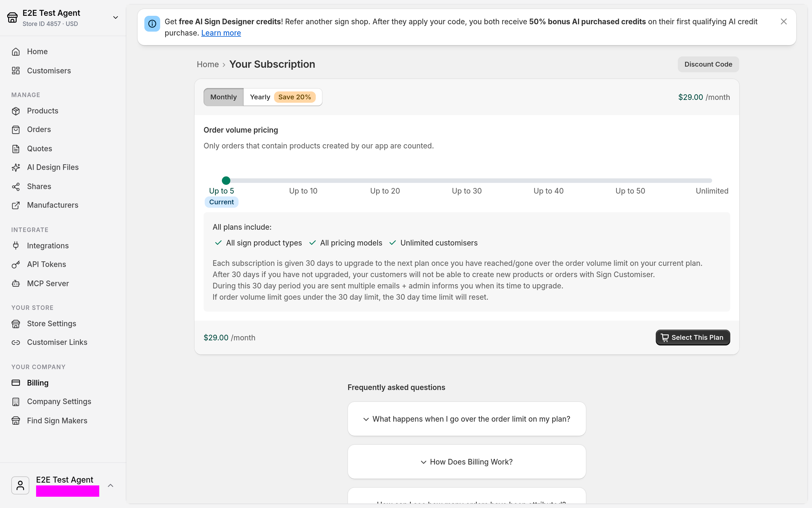Click the API Tokens key icon
The image size is (812, 508).
click(16, 264)
